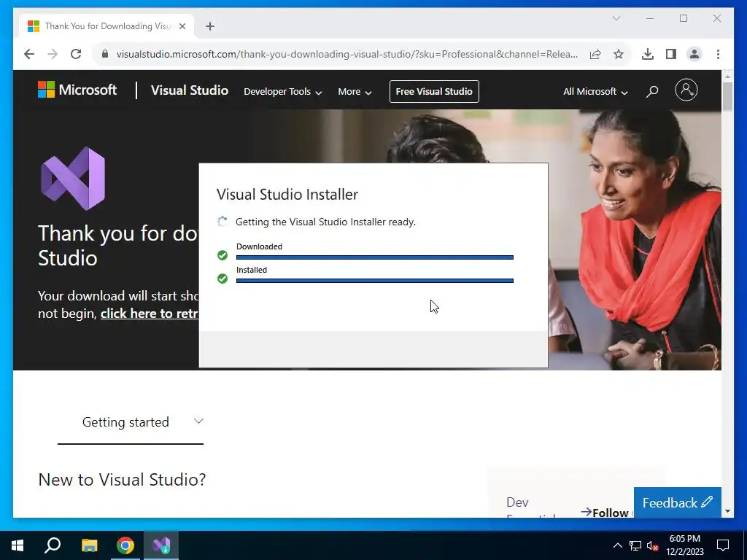The height and width of the screenshot is (560, 747).
Task: Go back in Chrome browser
Action: pos(29,54)
